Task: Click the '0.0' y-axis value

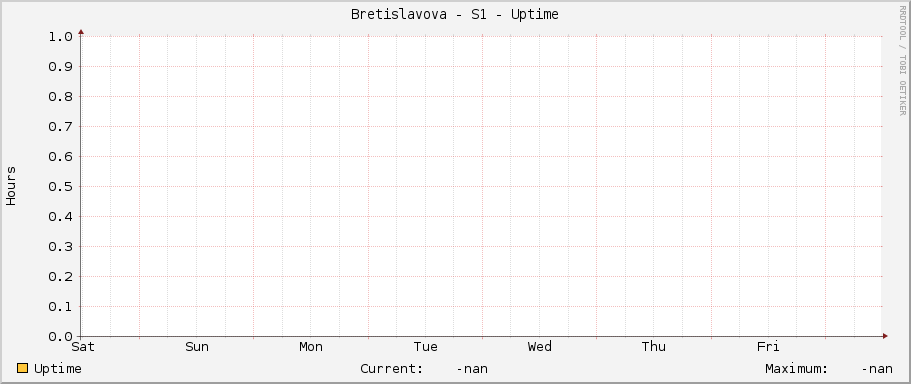Action: point(60,336)
